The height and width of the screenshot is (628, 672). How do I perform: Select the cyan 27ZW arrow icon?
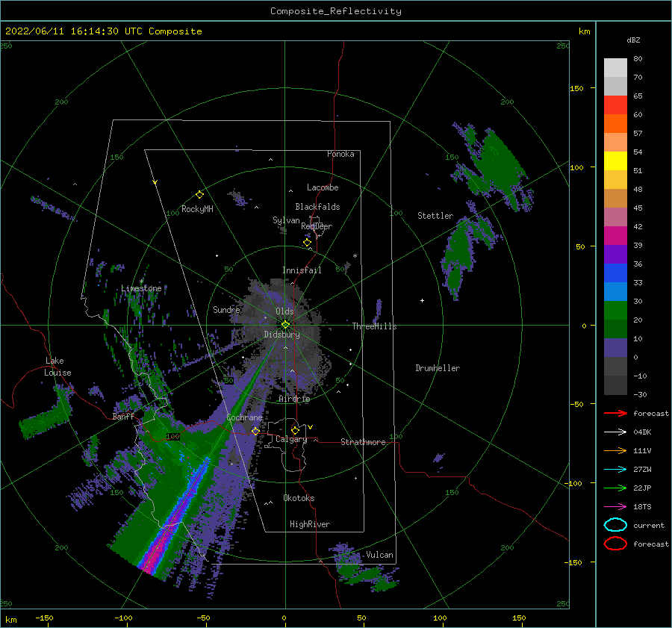[615, 470]
